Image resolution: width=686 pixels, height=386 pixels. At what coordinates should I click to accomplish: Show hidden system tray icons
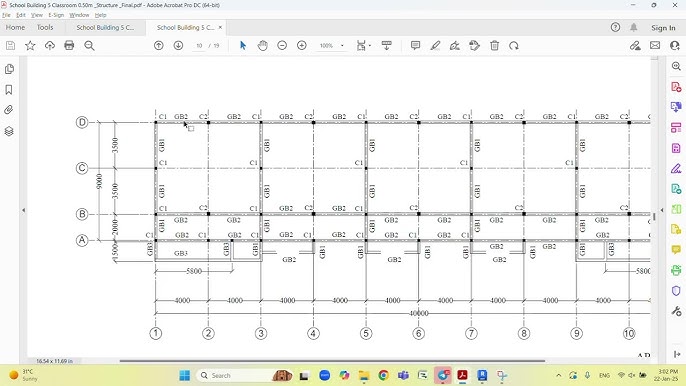pos(559,375)
